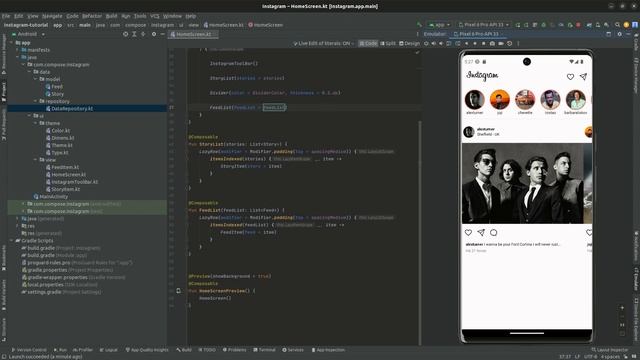Open Version Control tool window

(x=29, y=350)
